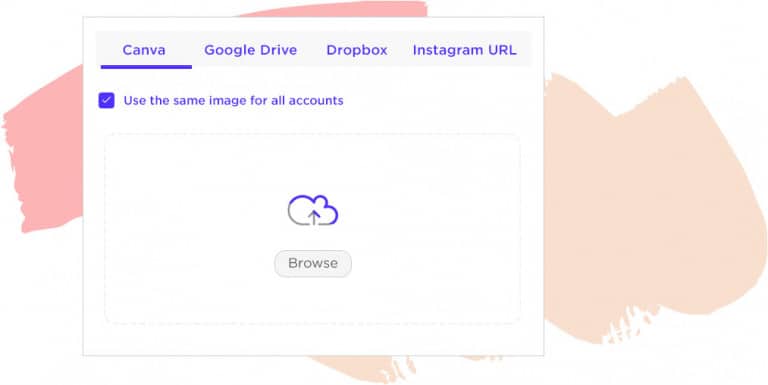Uncheck Use the same image checkbox

106,100
